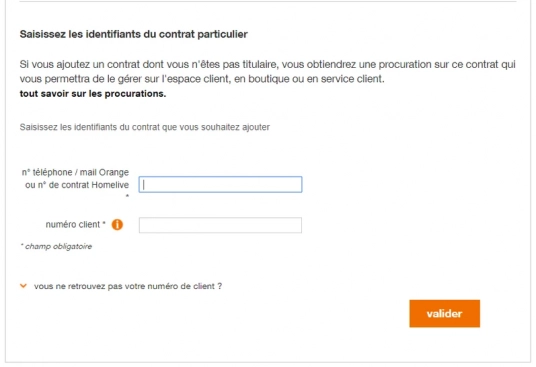Click the 'numéro client *' label text
The width and height of the screenshot is (536, 367).
point(76,225)
